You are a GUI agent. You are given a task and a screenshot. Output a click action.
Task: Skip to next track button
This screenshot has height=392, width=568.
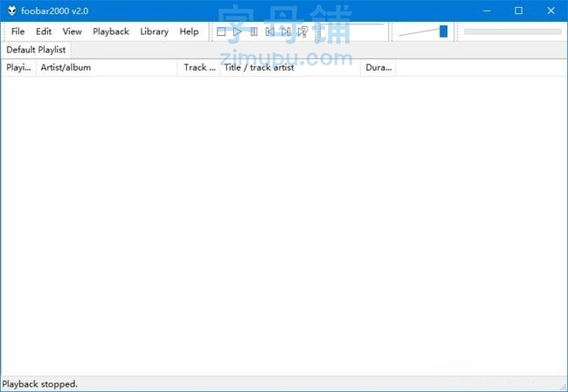286,31
